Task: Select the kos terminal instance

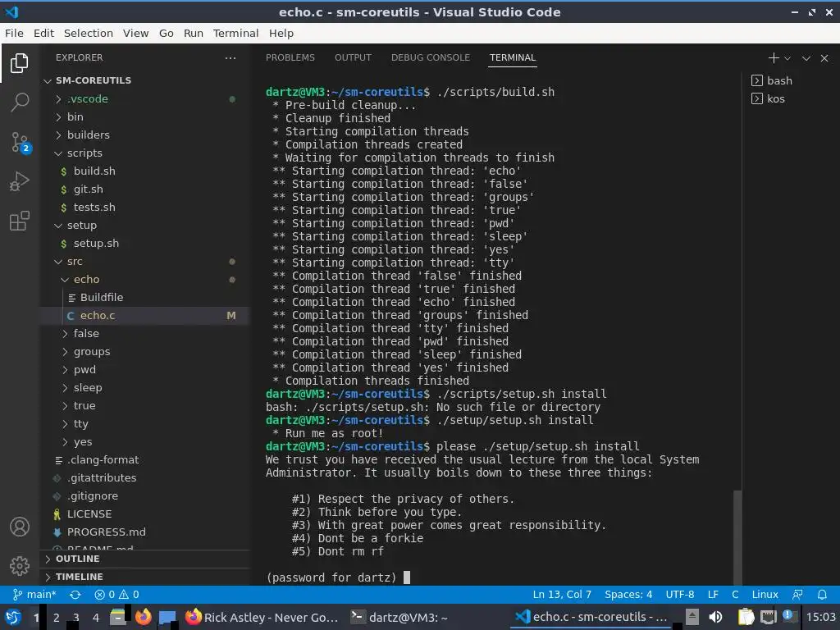Action: pos(768,98)
